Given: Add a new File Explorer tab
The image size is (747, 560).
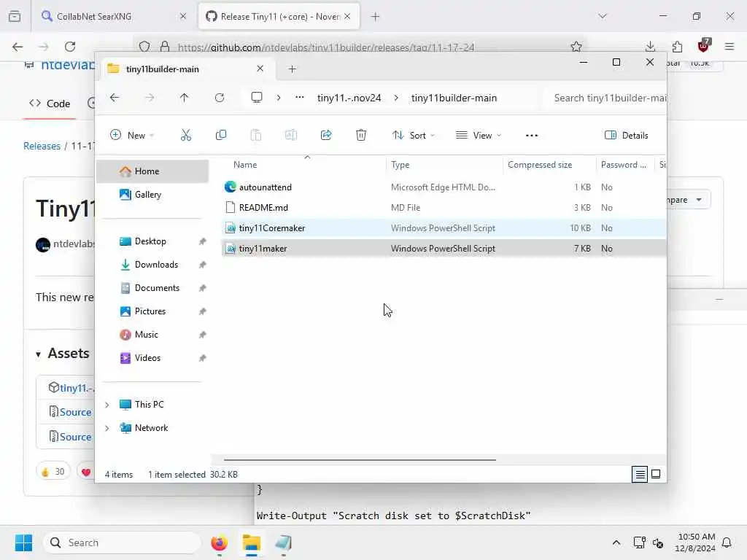Looking at the screenshot, I should (292, 69).
